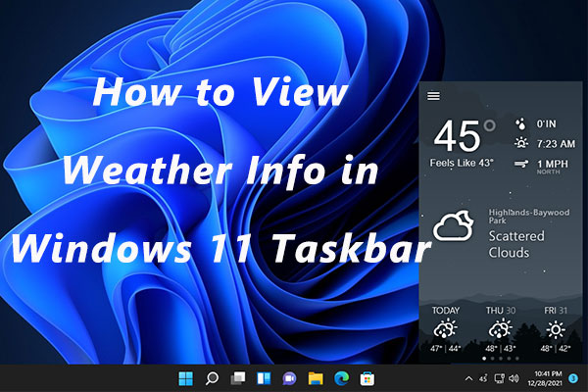This screenshot has height=392, width=588.
Task: Select the TODAY forecast weather icon
Action: coord(445,329)
